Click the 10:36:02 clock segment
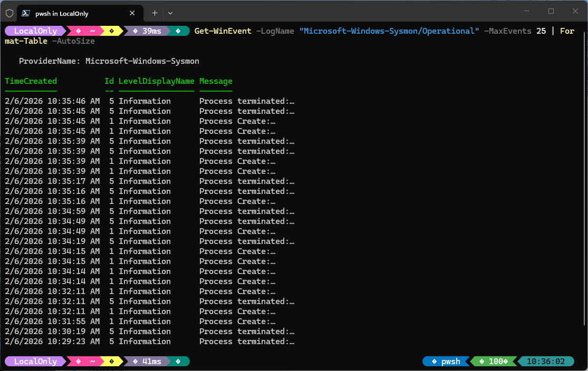The width and height of the screenshot is (588, 371). click(545, 362)
